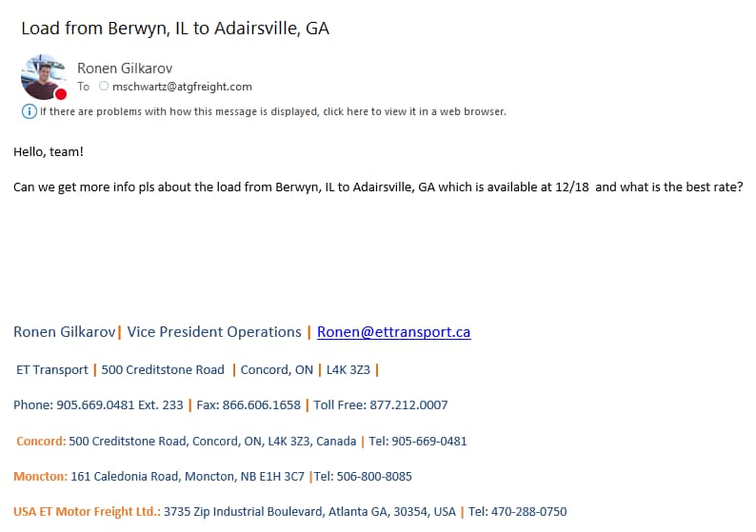Click the orange "Concord:" office label
The width and height of the screenshot is (756, 532).
click(41, 441)
